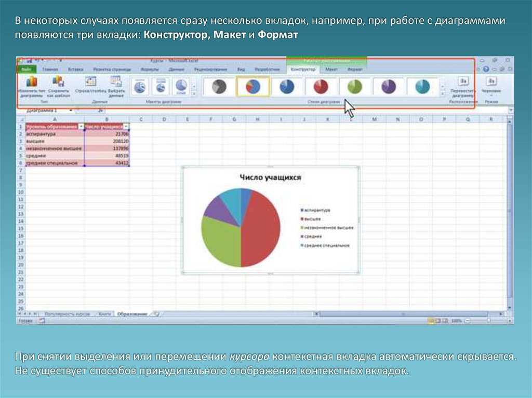Choose the green pie chart style

[354, 87]
